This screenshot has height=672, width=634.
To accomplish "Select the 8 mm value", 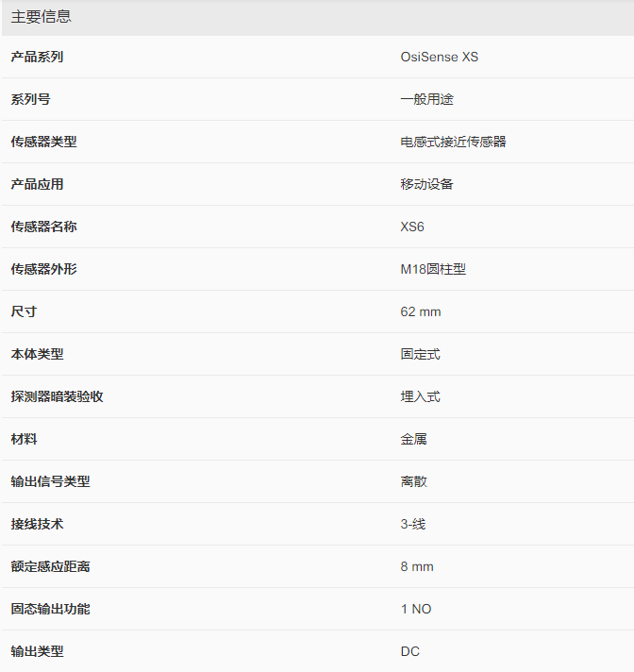I will pos(417,566).
